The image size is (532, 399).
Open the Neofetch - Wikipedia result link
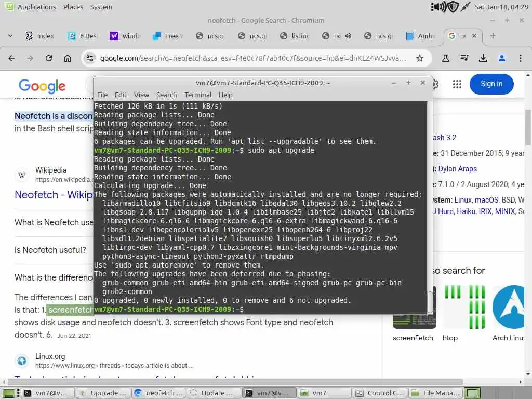pos(54,195)
